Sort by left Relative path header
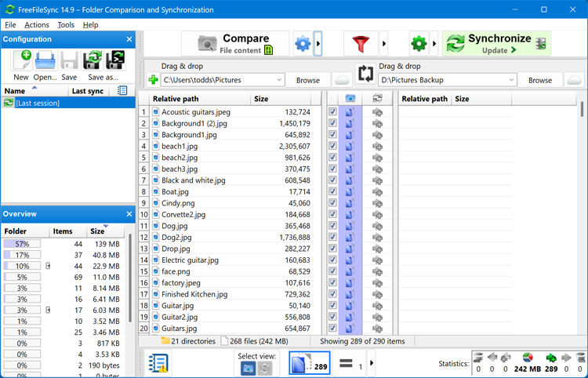Viewport: 588px width, 378px height. pos(200,99)
